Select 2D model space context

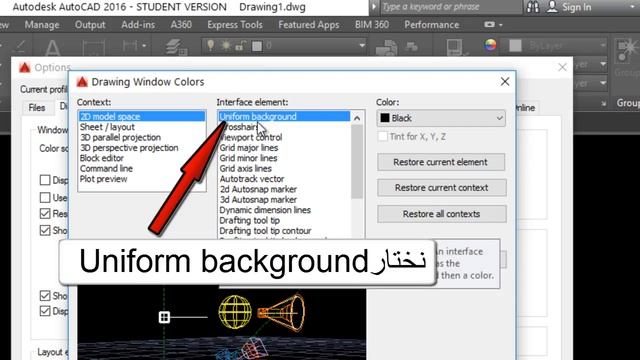click(x=142, y=116)
